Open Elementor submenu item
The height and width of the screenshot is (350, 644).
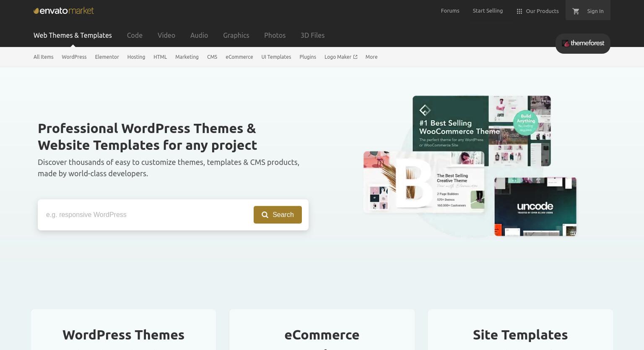click(x=107, y=57)
